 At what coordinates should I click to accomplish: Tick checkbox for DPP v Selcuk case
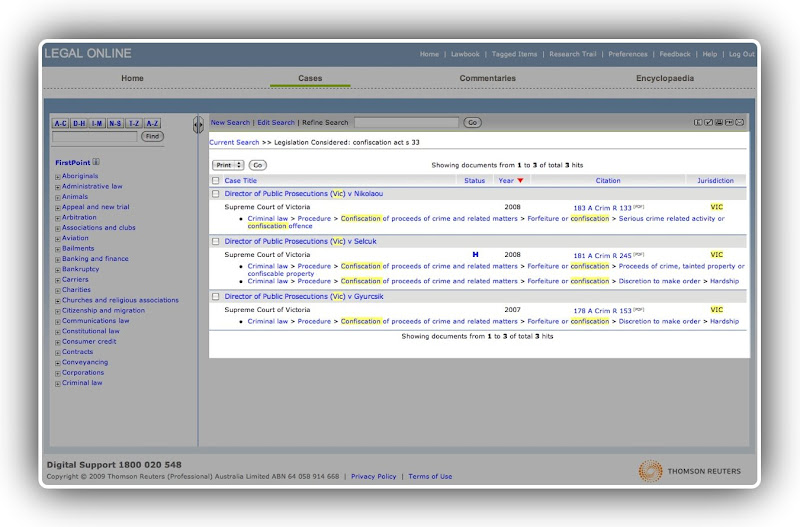click(x=216, y=242)
